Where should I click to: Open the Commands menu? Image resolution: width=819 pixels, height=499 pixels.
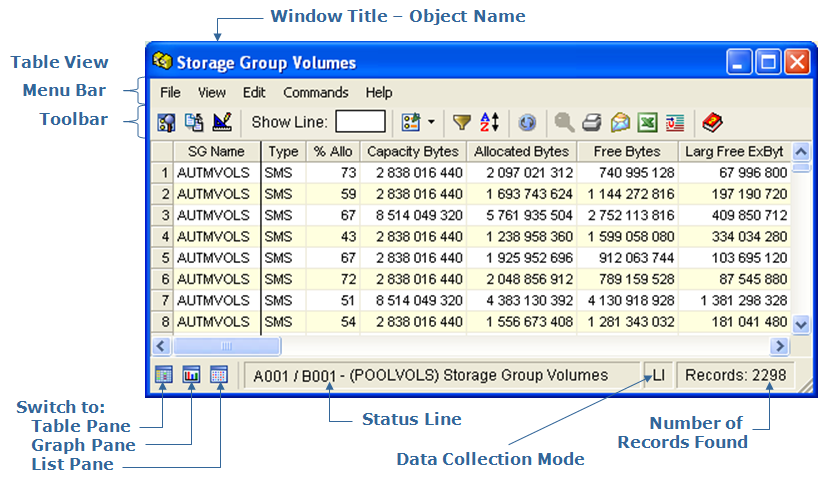315,92
